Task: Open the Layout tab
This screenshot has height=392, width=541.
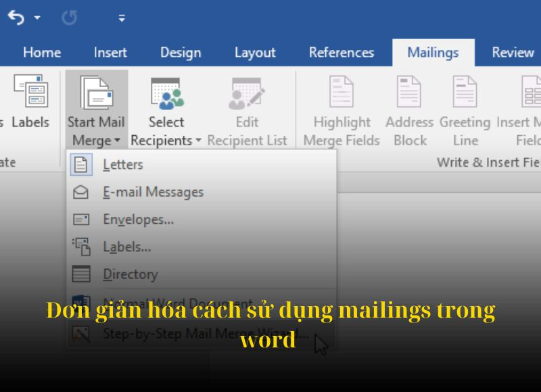Action: click(255, 53)
